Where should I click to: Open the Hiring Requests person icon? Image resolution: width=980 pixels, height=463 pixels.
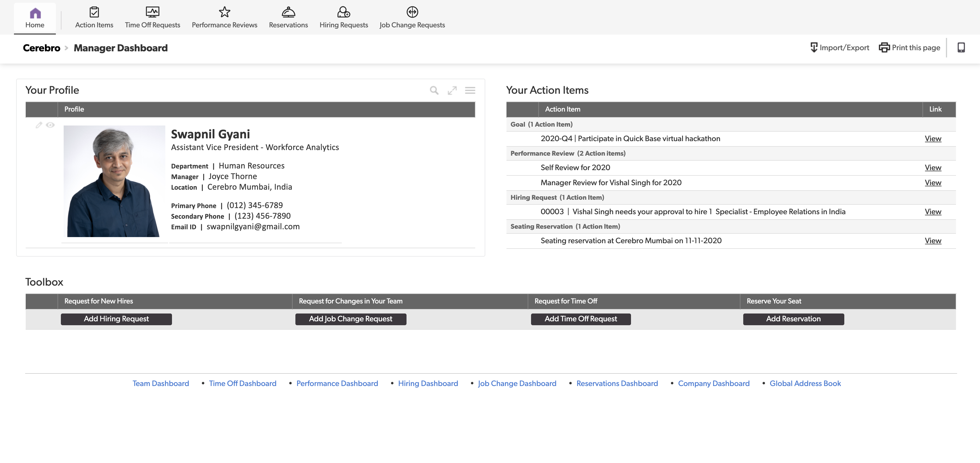343,12
